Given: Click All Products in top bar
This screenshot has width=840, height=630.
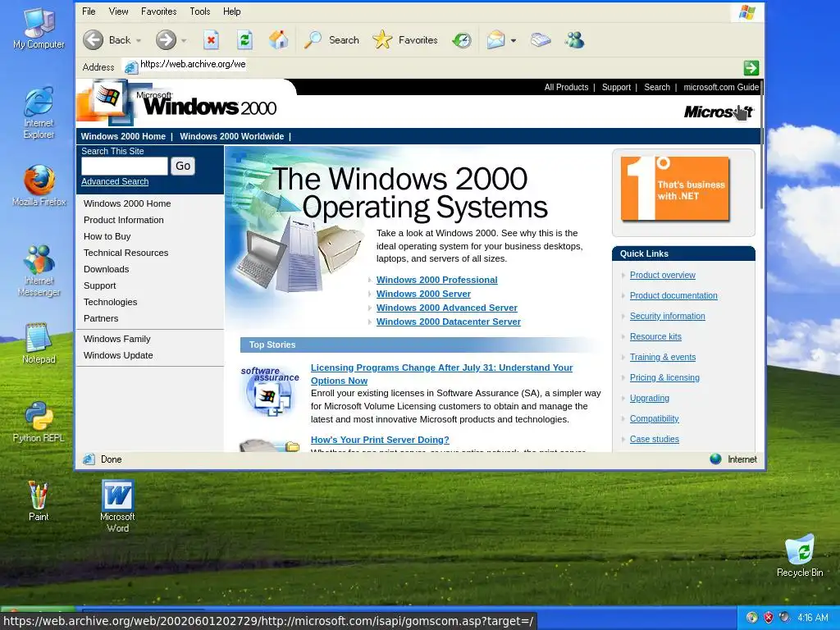Looking at the screenshot, I should tap(566, 87).
